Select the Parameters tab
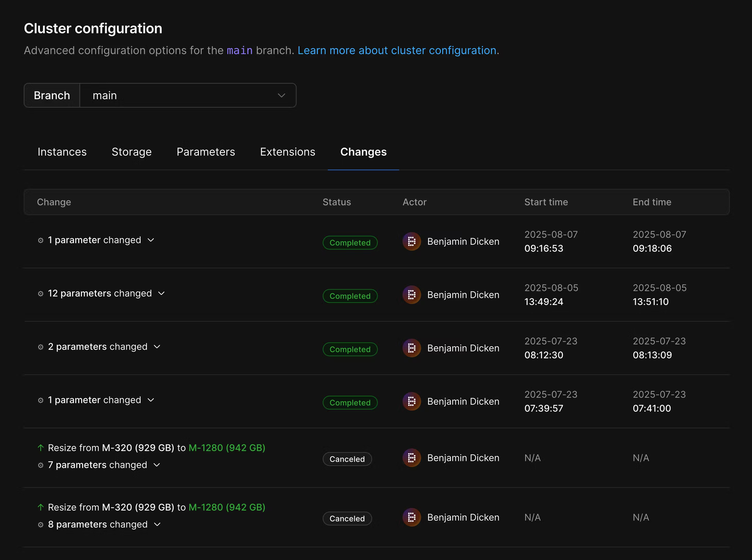 click(x=205, y=152)
